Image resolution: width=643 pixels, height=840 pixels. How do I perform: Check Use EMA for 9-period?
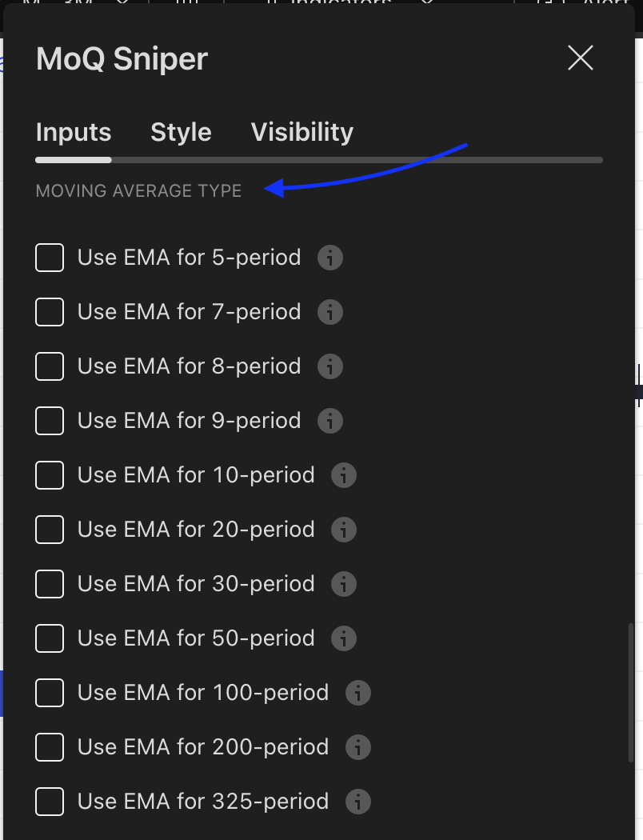pyautogui.click(x=50, y=421)
